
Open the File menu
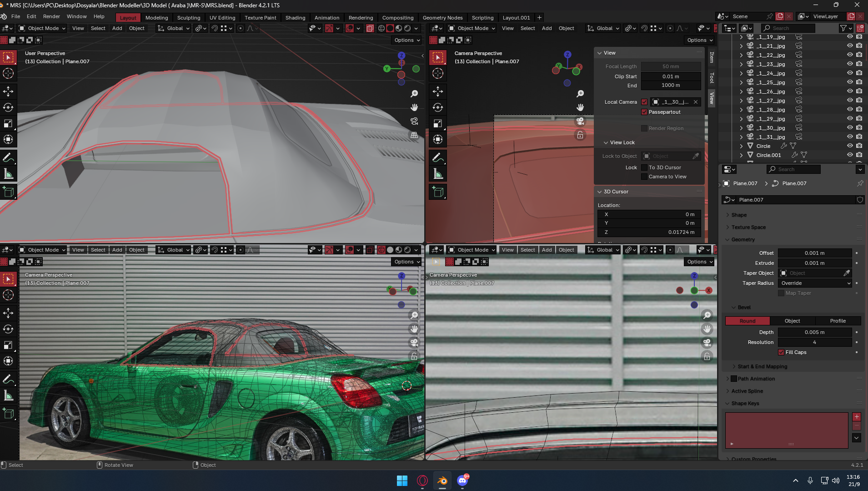pos(16,16)
